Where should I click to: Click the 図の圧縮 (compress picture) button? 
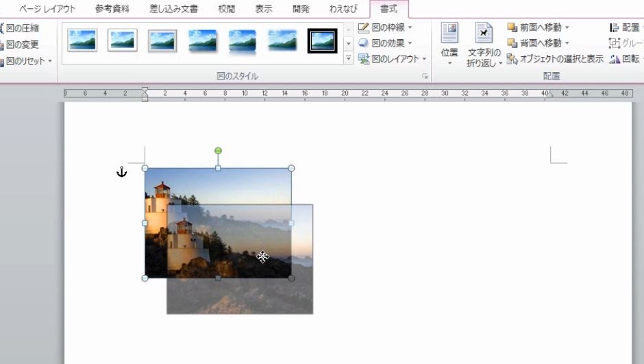tap(20, 28)
